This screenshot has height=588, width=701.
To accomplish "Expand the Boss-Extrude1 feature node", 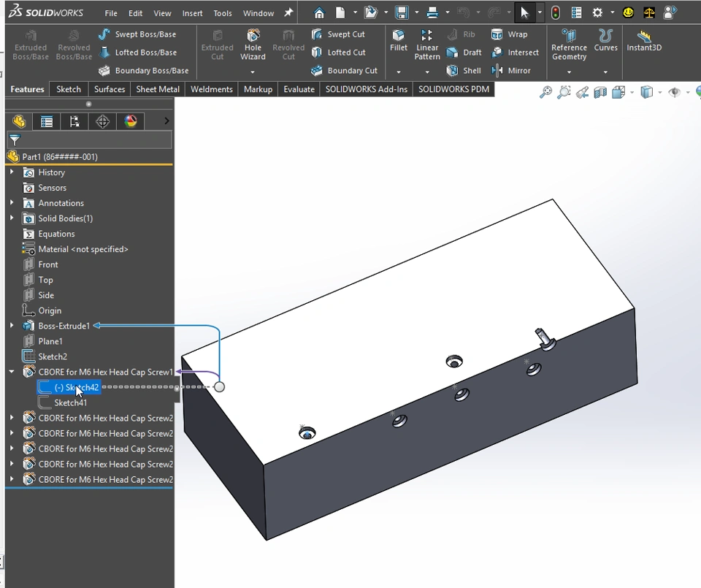I will point(12,326).
